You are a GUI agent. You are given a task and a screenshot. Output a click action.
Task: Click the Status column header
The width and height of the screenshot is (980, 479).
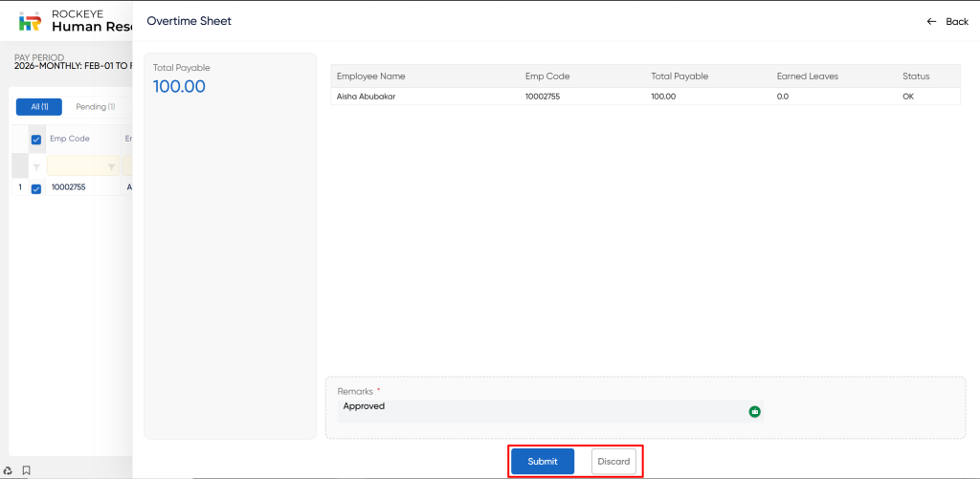[915, 76]
